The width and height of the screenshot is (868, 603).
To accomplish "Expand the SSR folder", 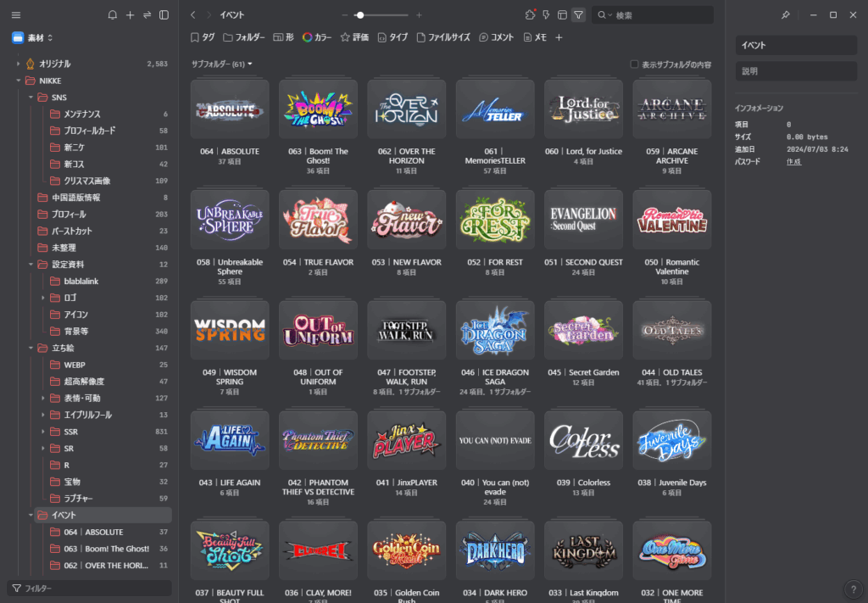I will click(x=42, y=432).
